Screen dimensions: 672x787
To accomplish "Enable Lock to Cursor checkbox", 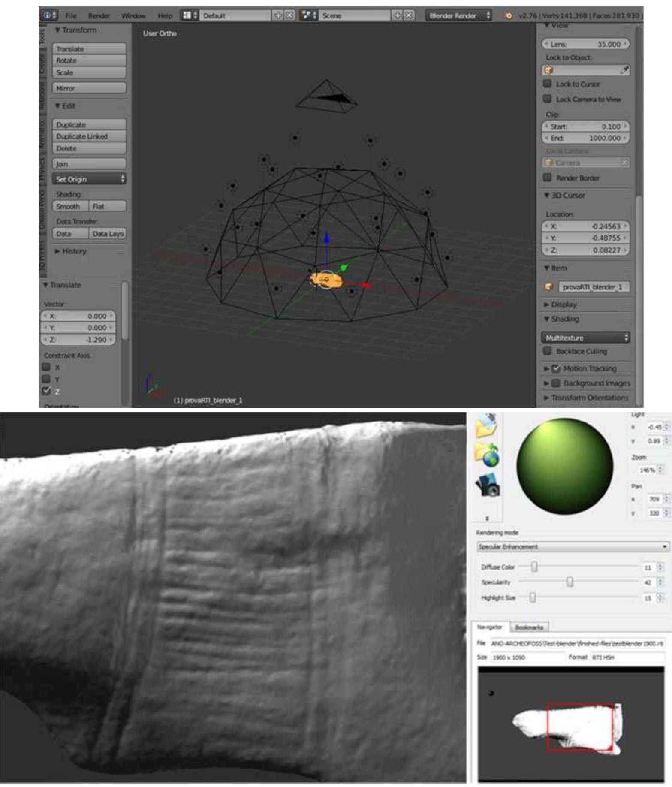I will 548,84.
